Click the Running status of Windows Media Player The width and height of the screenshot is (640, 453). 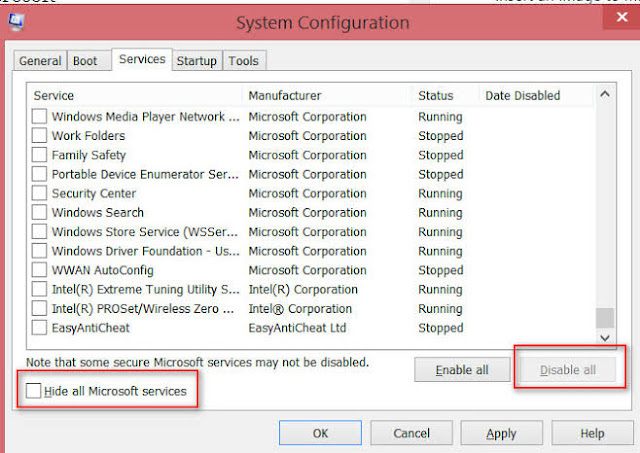440,117
